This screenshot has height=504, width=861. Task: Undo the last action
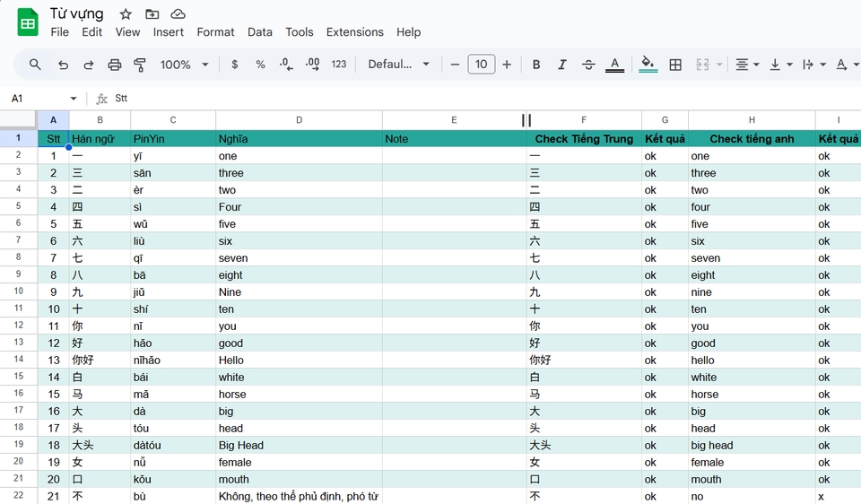(x=63, y=65)
